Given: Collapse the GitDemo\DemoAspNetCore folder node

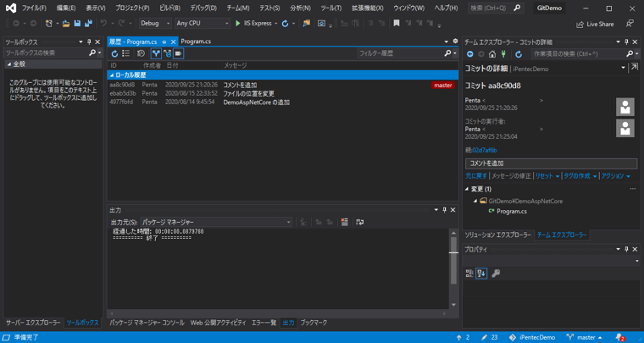Looking at the screenshot, I should click(x=475, y=201).
